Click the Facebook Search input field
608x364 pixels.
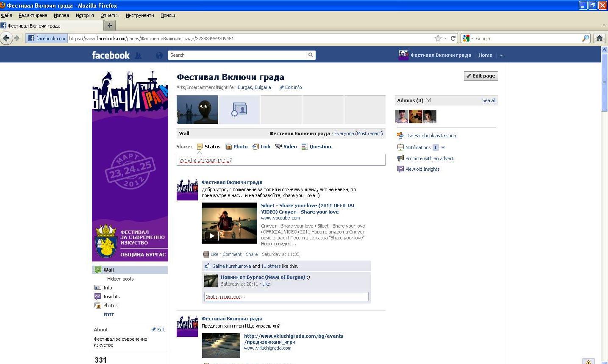pos(237,55)
